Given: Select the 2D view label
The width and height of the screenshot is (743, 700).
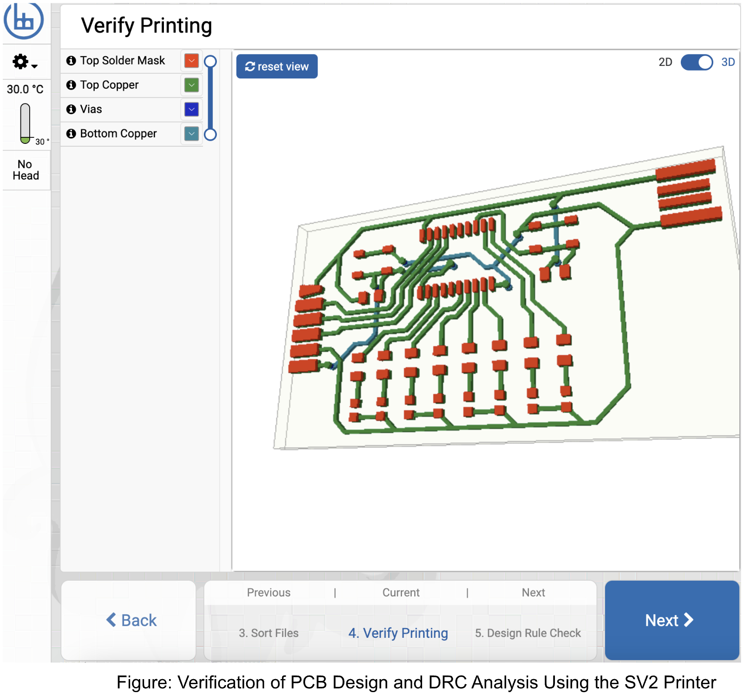Looking at the screenshot, I should [x=665, y=62].
